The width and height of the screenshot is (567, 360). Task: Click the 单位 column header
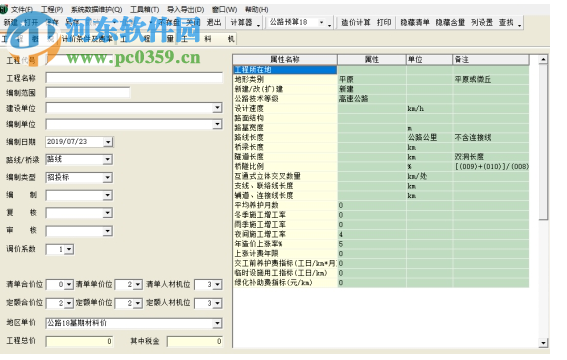[x=429, y=59]
